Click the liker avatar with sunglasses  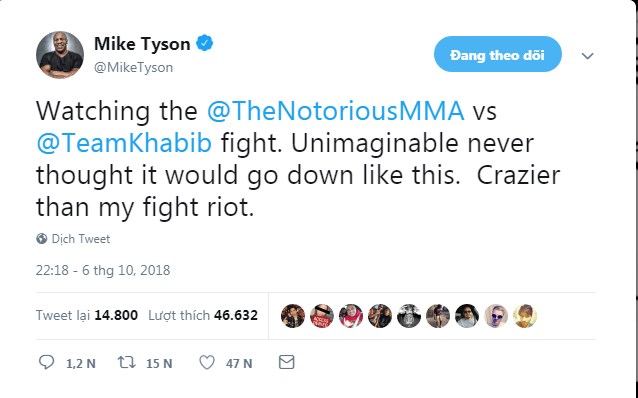point(496,316)
